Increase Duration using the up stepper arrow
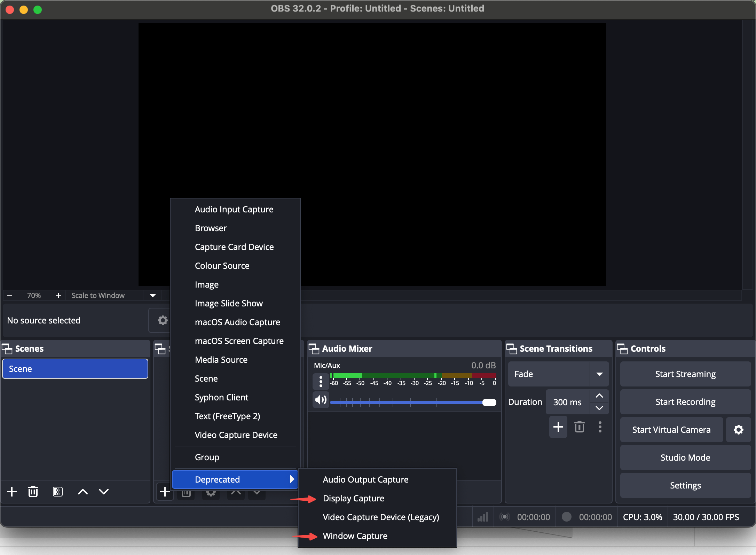 (x=599, y=396)
